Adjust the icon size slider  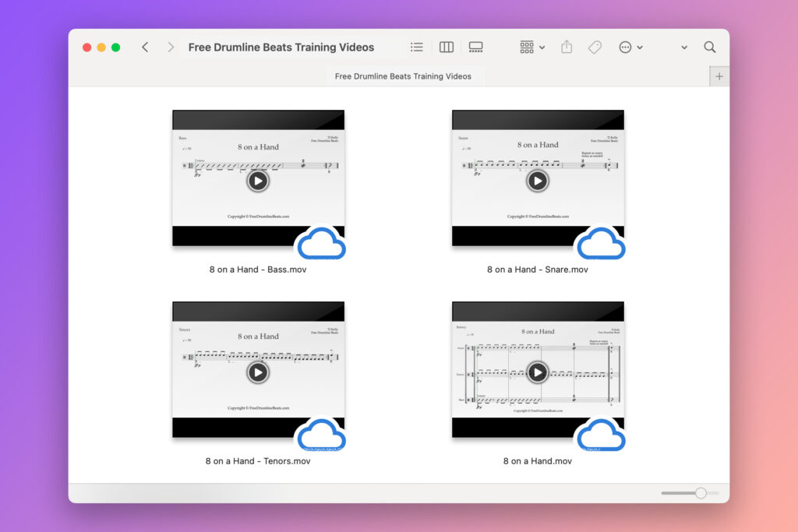700,493
